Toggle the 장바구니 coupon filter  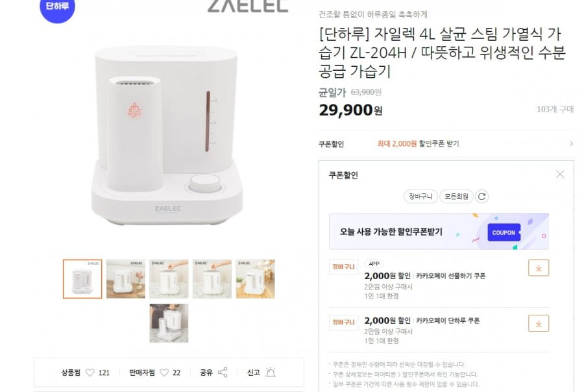click(420, 197)
